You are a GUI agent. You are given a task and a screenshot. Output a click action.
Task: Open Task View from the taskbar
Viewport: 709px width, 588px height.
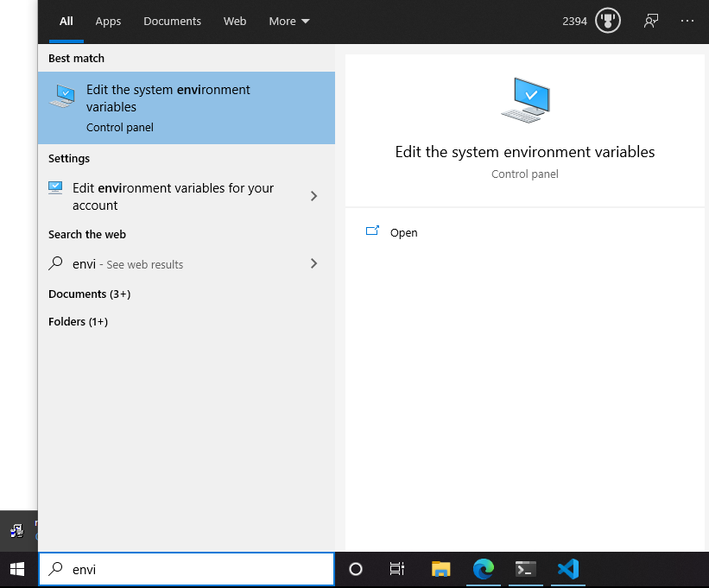tap(396, 570)
